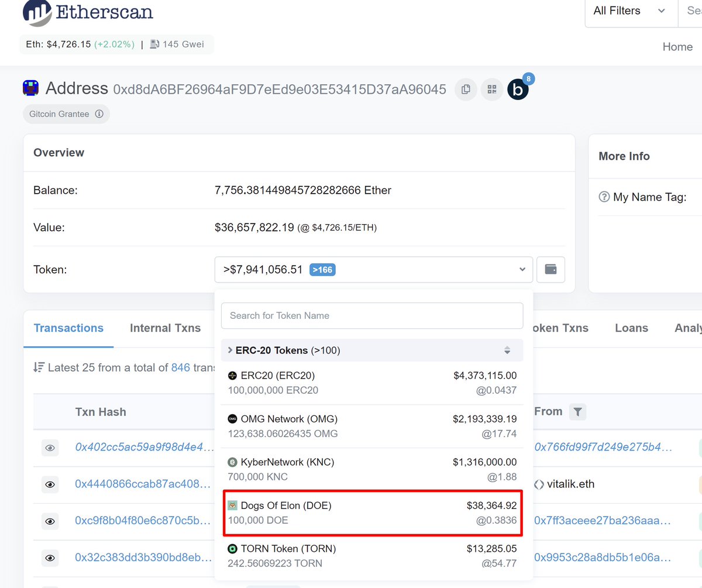Click the Dogs Of Elon token icon
Viewport: 702px width, 588px height.
pos(232,506)
